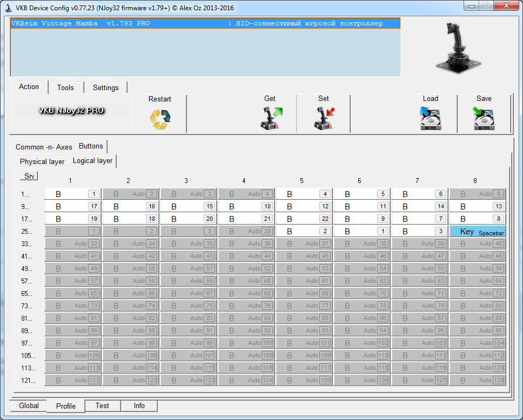Image resolution: width=523 pixels, height=420 pixels.
Task: Switch to the Tools tab
Action: tap(65, 87)
